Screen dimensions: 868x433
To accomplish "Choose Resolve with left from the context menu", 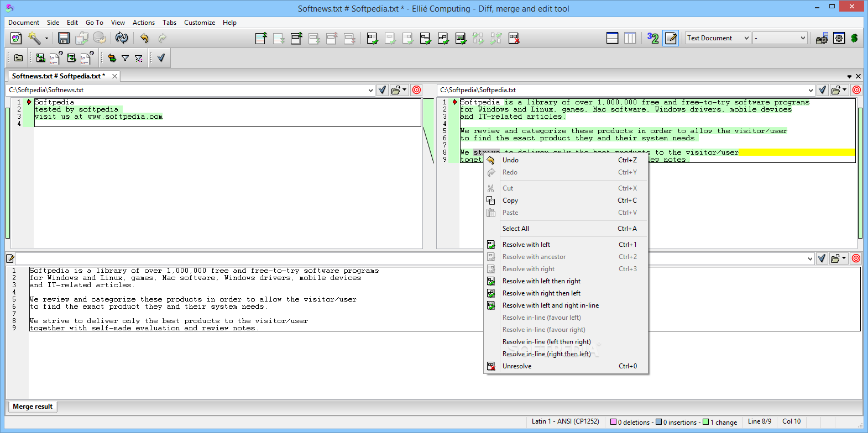I will click(x=566, y=245).
